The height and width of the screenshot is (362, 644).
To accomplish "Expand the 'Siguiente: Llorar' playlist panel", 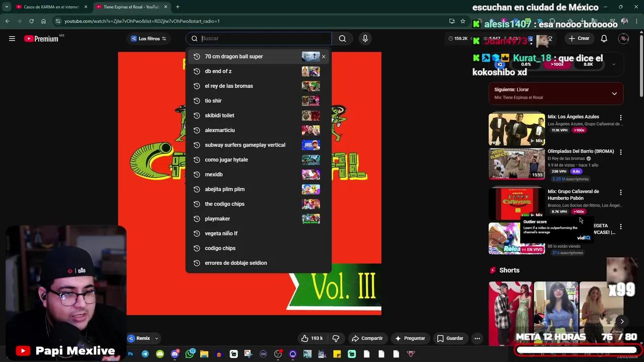I will coord(614,94).
